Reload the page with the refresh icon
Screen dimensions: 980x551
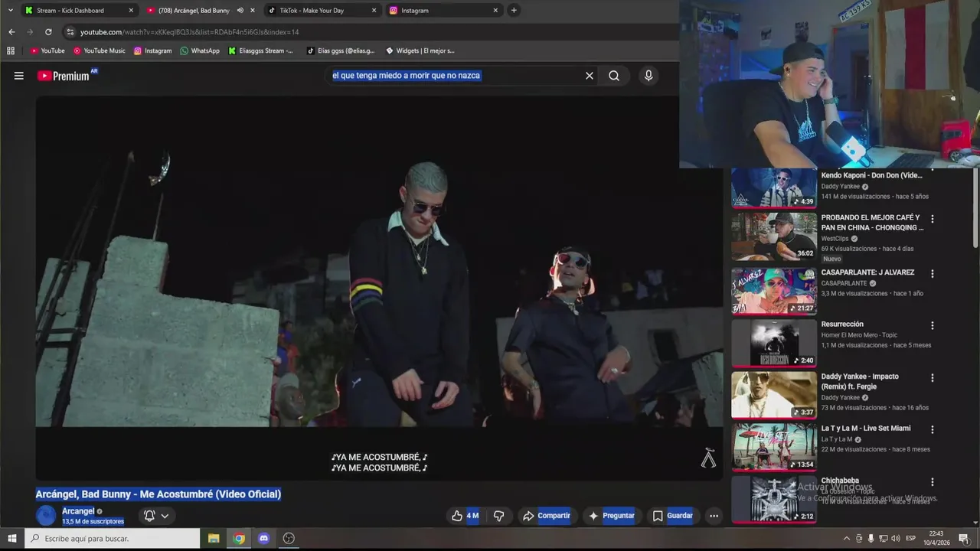pyautogui.click(x=48, y=32)
